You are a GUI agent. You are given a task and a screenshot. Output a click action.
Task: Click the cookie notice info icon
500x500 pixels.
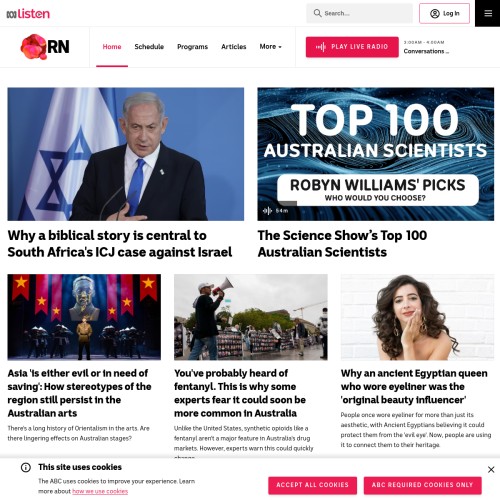coord(26,467)
